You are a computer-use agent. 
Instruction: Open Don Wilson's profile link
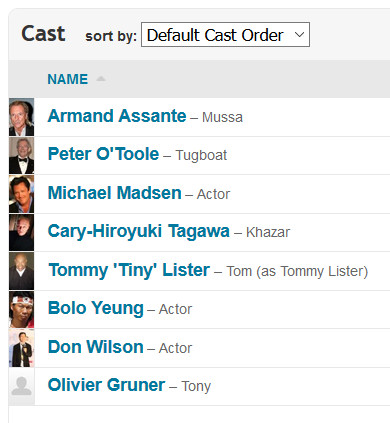[96, 347]
